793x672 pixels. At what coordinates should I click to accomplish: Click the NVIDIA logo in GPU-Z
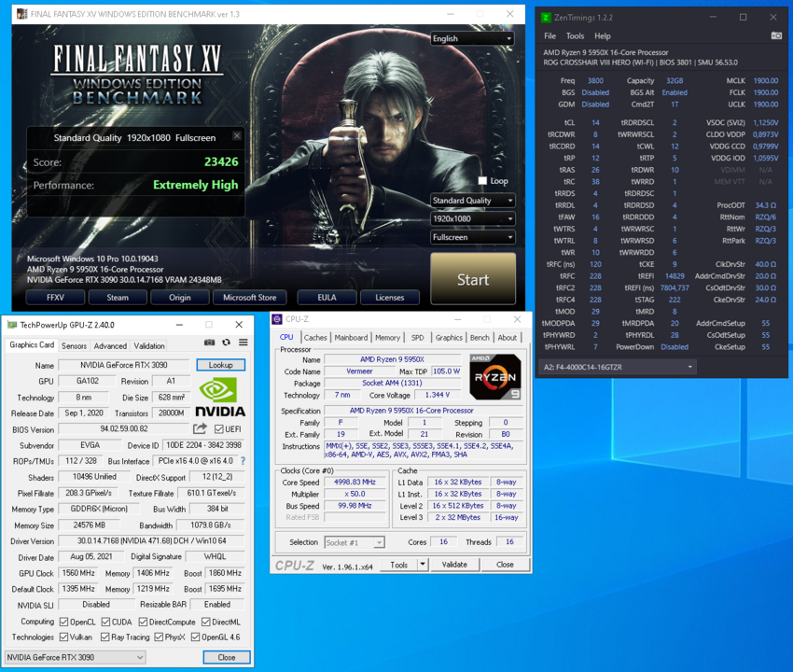pos(220,396)
